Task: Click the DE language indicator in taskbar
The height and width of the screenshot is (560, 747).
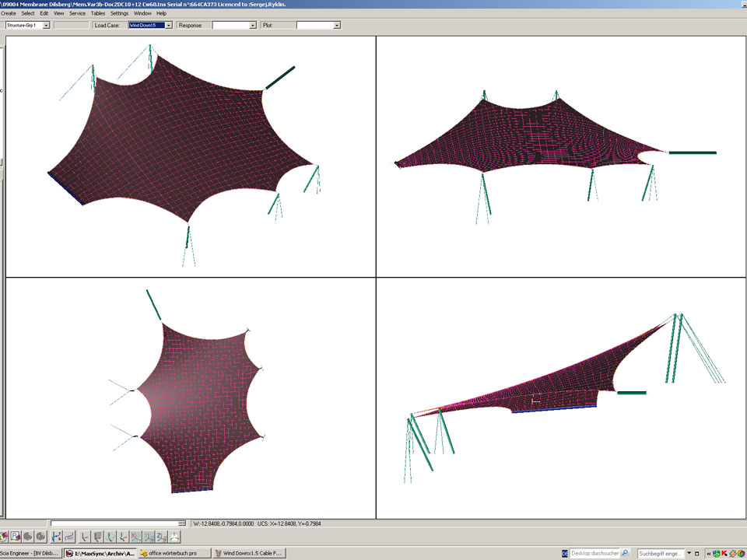Action: (x=564, y=554)
